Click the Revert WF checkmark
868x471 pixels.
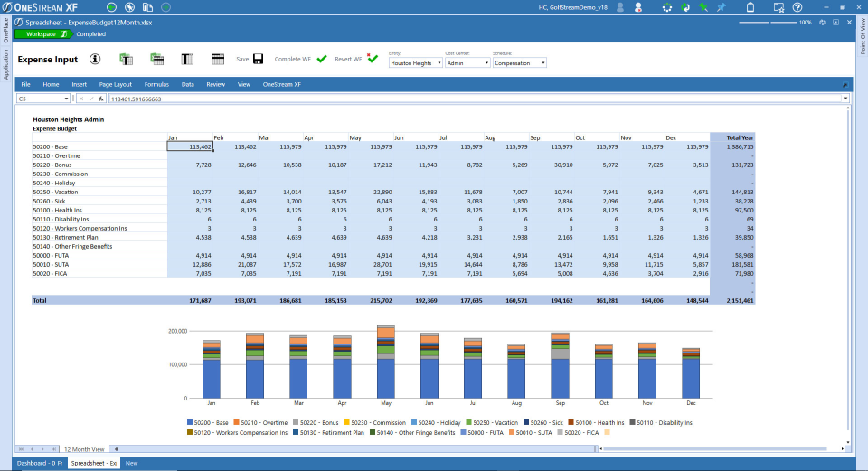point(373,59)
